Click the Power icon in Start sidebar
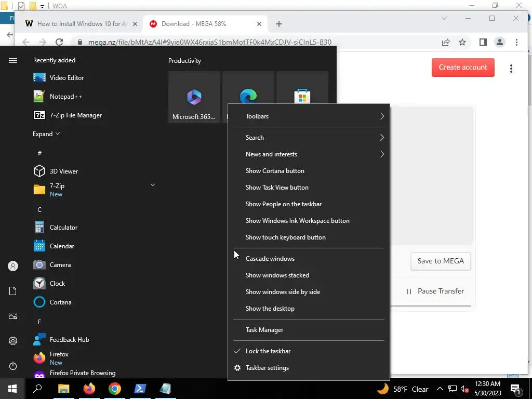 (x=13, y=366)
